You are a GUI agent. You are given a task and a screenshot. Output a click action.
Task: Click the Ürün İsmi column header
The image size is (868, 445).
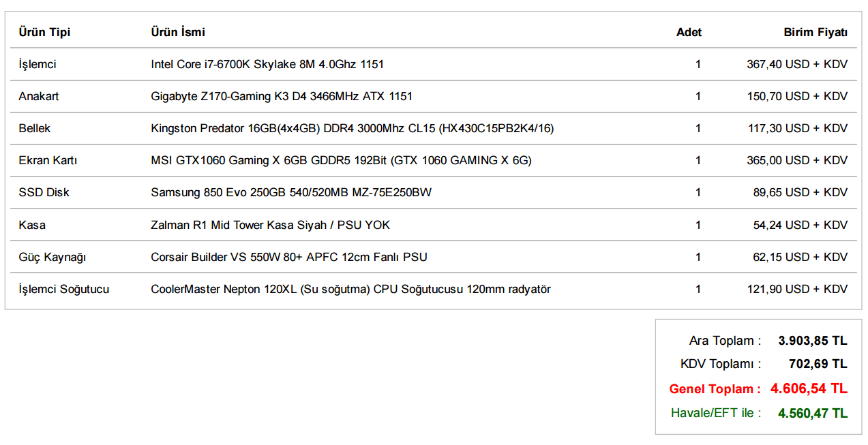pyautogui.click(x=178, y=32)
